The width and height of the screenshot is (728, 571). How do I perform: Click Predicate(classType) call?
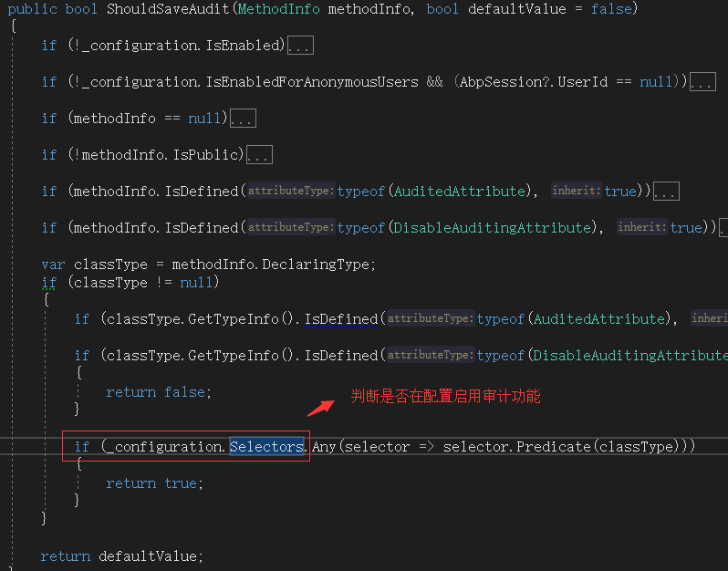(x=599, y=447)
